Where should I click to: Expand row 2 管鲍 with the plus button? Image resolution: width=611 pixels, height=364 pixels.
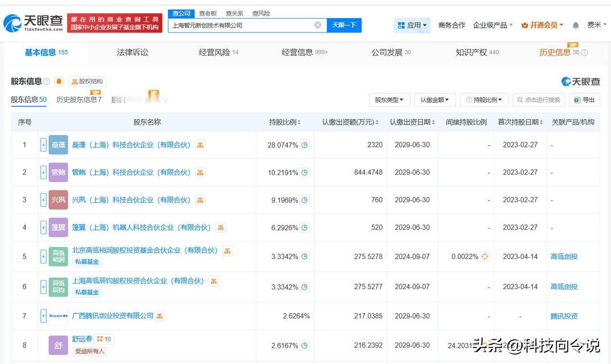(x=43, y=173)
